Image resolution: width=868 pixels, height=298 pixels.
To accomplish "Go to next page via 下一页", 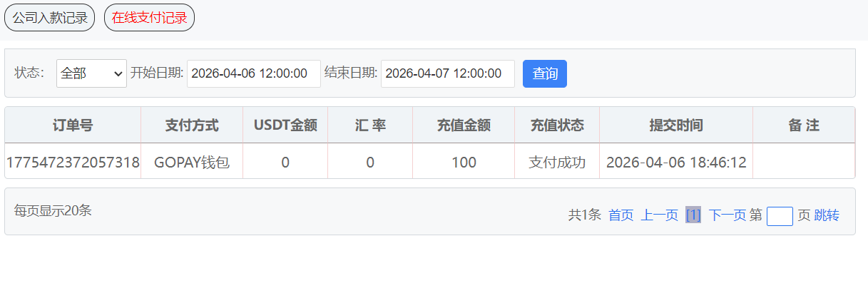I will tap(727, 215).
